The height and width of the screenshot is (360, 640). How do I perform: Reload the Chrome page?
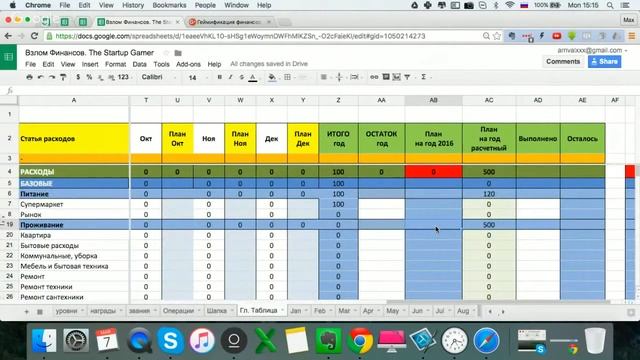pos(34,36)
